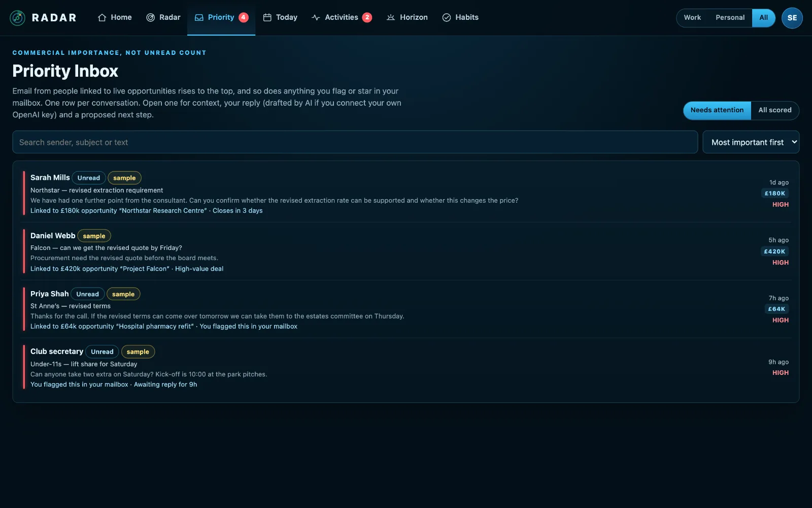
Task: Open Sarah Mills Northstar conversation
Action: tap(406, 194)
